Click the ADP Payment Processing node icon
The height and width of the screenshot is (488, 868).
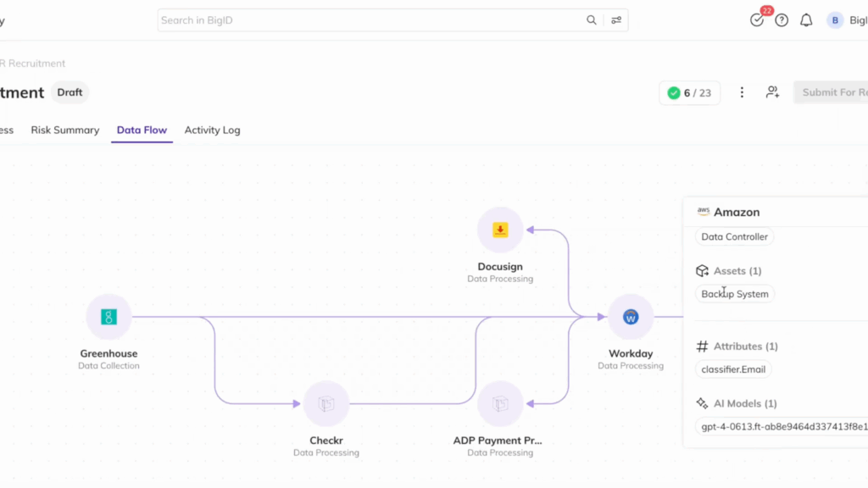click(500, 404)
